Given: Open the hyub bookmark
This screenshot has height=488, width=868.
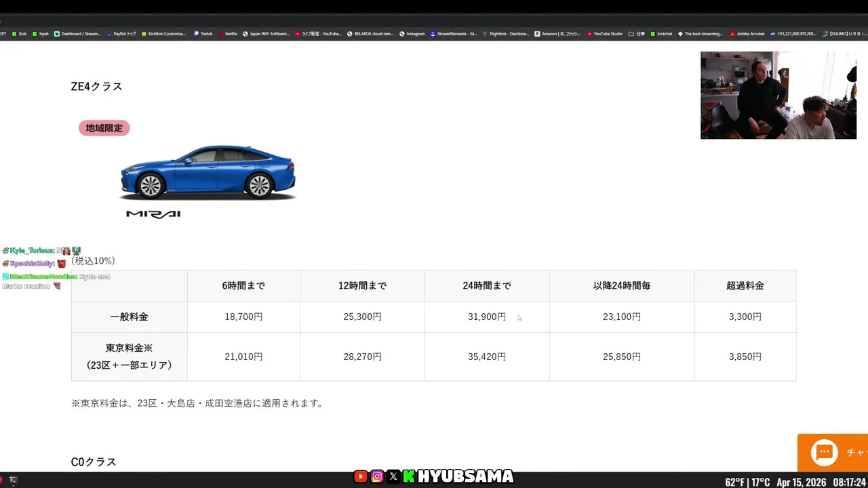Looking at the screenshot, I should pos(41,33).
